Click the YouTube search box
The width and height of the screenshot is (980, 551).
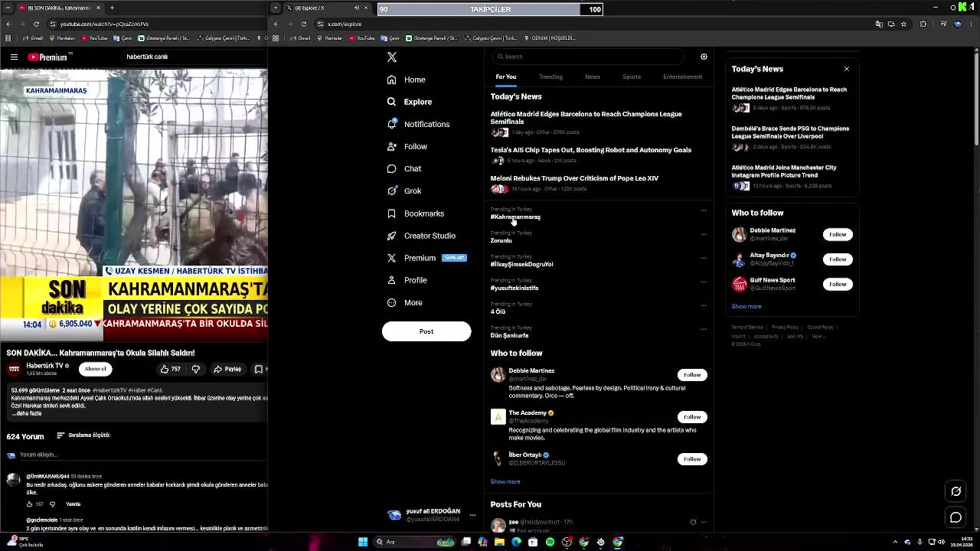tap(195, 57)
